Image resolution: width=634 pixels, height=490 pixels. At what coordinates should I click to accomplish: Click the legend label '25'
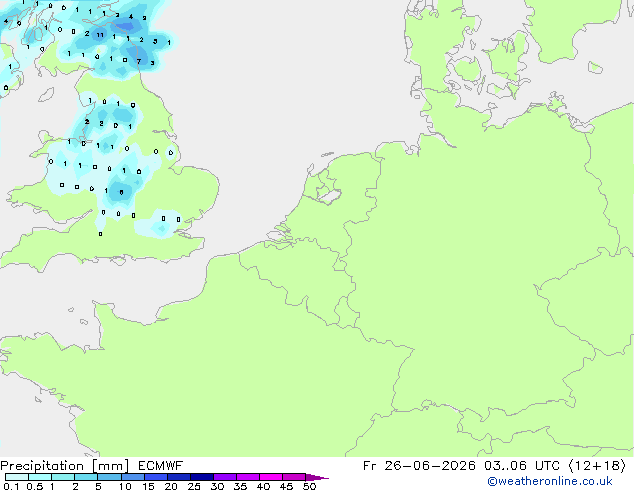click(194, 486)
